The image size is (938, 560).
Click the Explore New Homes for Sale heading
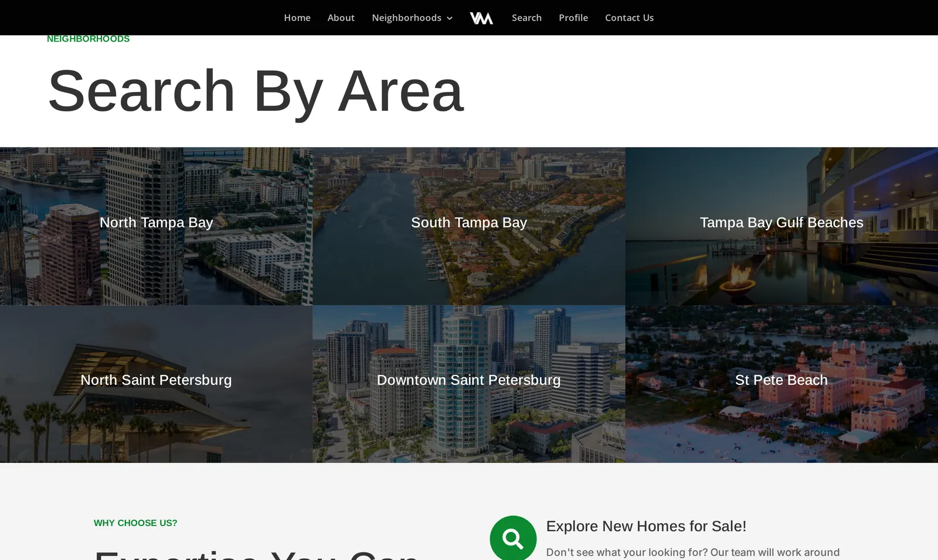(646, 526)
